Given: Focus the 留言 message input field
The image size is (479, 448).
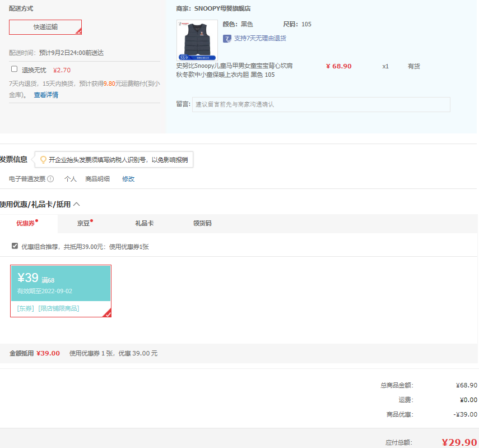Looking at the screenshot, I should [321, 105].
